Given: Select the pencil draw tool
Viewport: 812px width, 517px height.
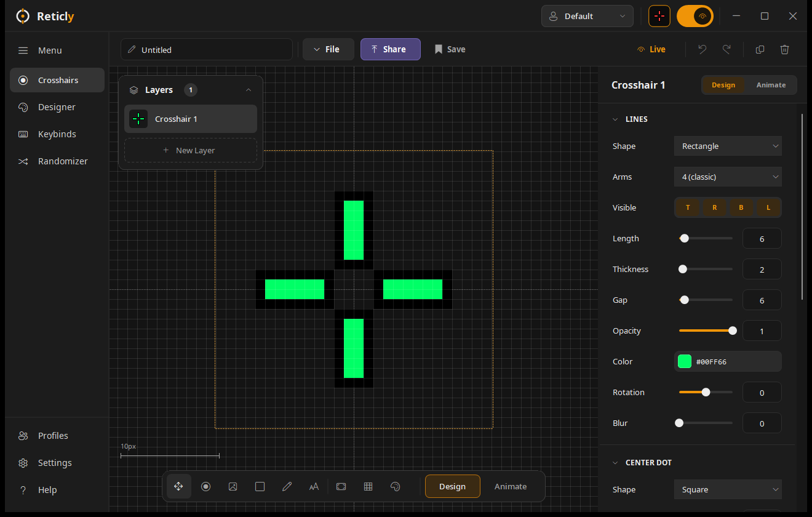Looking at the screenshot, I should (x=287, y=486).
